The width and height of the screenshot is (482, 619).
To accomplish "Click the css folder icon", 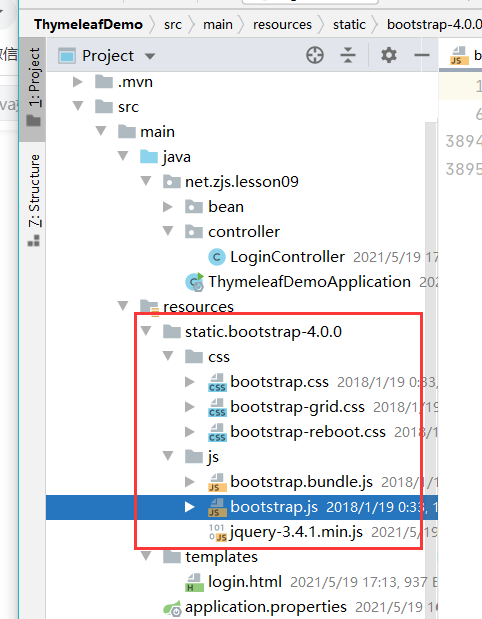I will 194,357.
